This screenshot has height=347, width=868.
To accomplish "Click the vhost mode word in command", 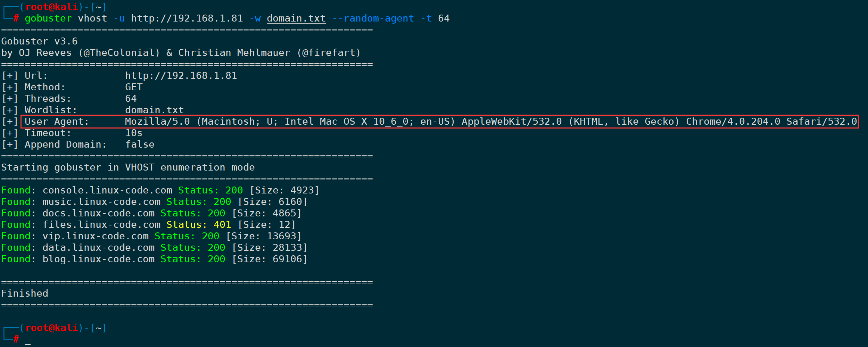I will pos(93,18).
